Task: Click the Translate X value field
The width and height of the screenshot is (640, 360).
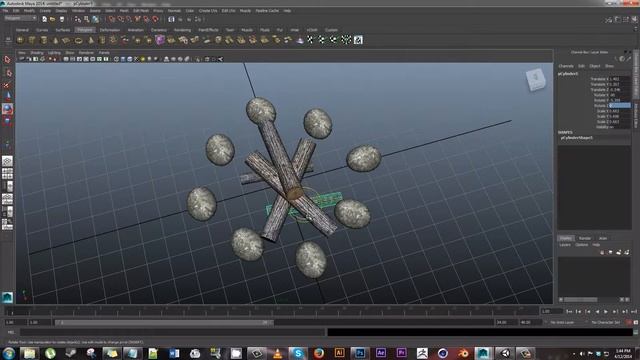Action: (x=620, y=79)
